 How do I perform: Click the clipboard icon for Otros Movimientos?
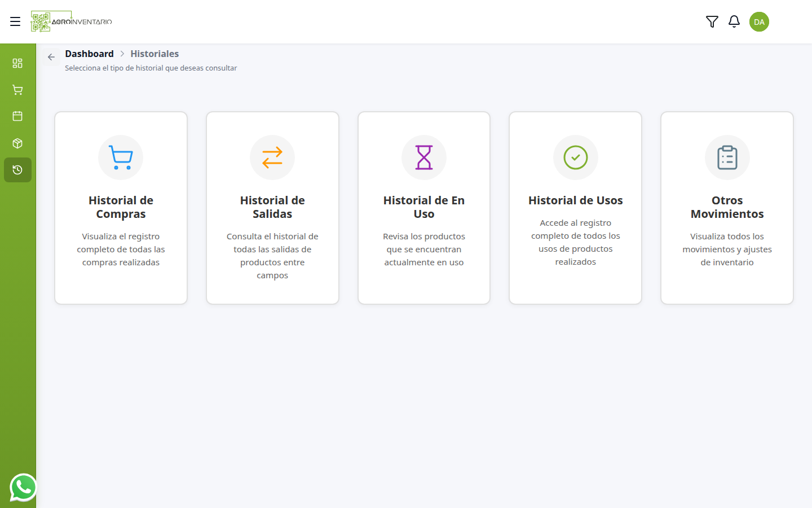point(727,157)
